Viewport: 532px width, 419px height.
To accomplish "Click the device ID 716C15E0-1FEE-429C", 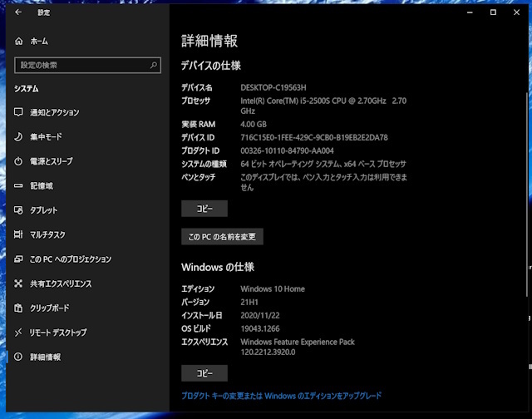I will [314, 137].
